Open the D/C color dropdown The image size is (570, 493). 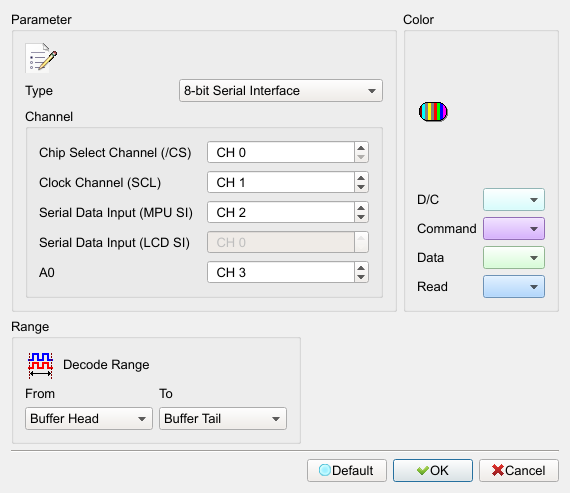pos(514,200)
